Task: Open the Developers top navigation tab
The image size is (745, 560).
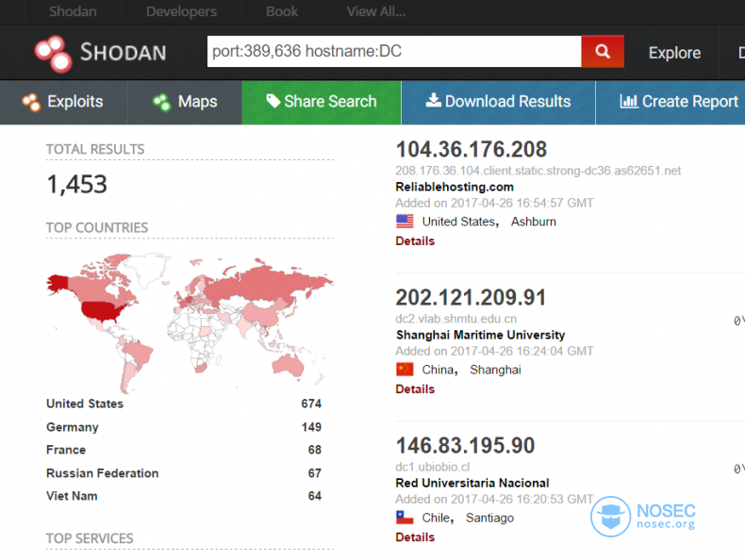Action: pos(181,11)
